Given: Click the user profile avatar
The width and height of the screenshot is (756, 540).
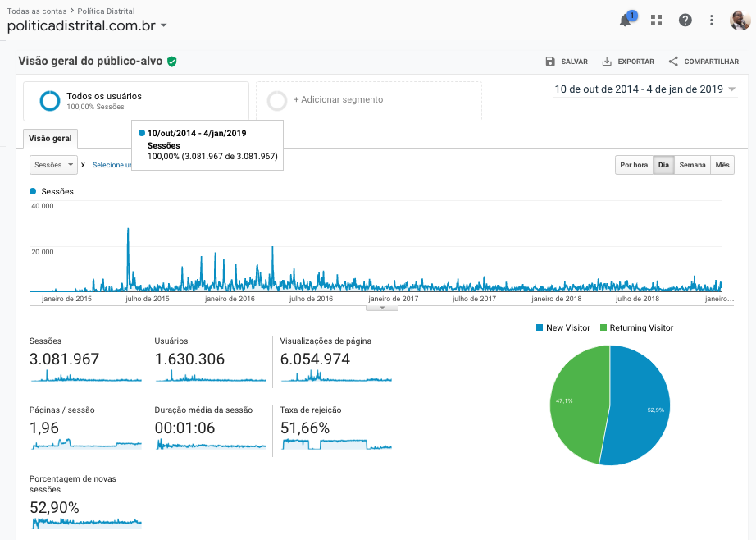Looking at the screenshot, I should [x=740, y=21].
